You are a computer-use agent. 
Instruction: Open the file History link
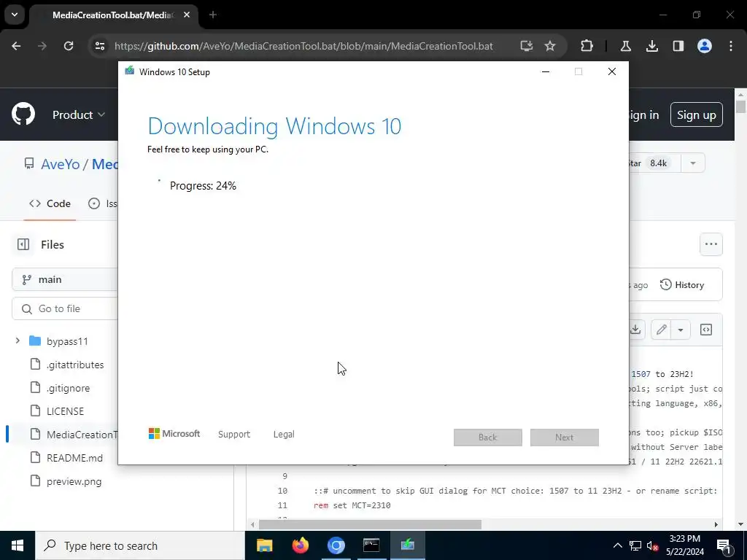[x=682, y=285]
